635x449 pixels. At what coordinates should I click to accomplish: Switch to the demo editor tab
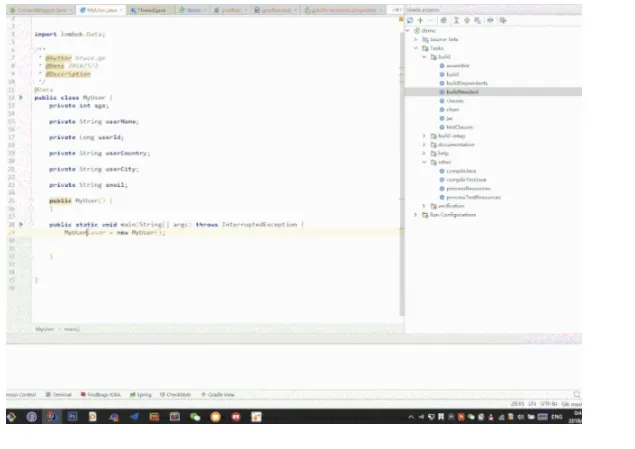[193, 10]
